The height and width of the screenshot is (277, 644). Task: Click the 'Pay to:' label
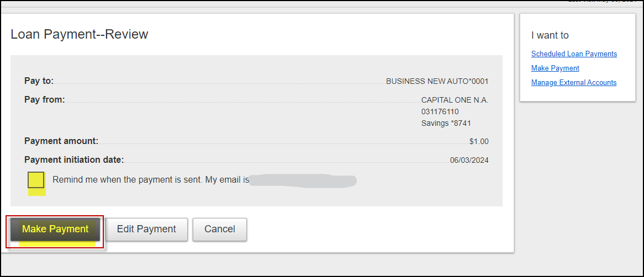[x=39, y=81]
